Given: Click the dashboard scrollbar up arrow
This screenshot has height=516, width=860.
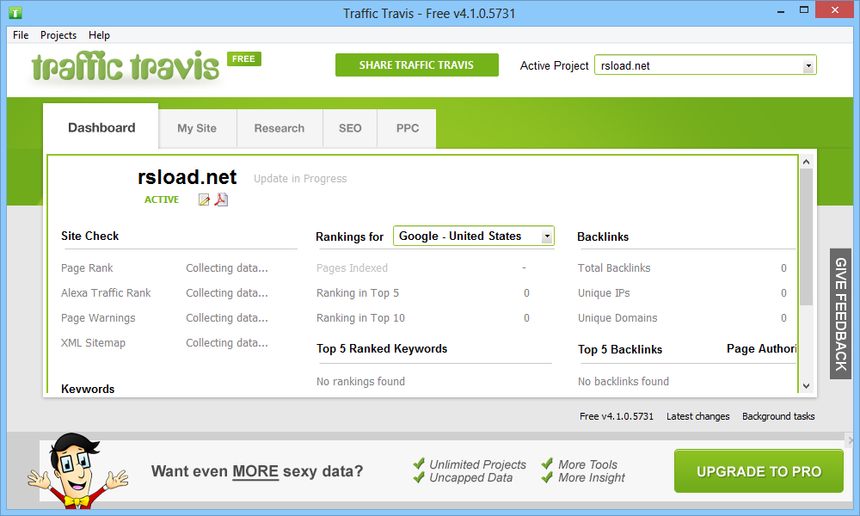Looking at the screenshot, I should click(806, 162).
